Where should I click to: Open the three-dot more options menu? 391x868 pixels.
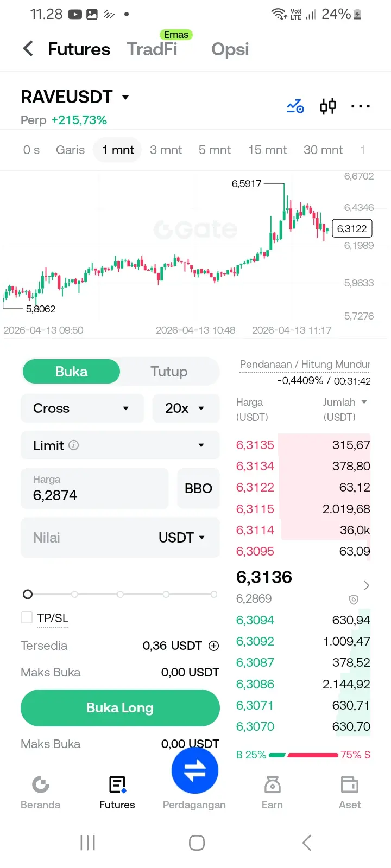(x=361, y=106)
